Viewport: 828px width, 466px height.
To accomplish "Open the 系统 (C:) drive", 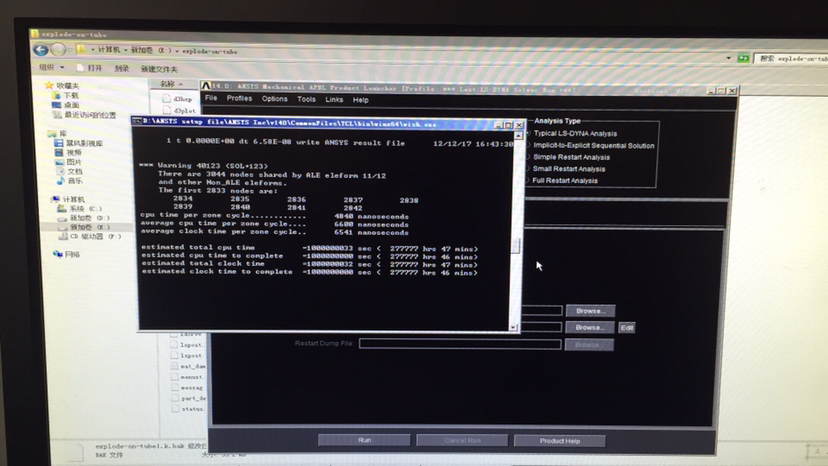I will (80, 208).
